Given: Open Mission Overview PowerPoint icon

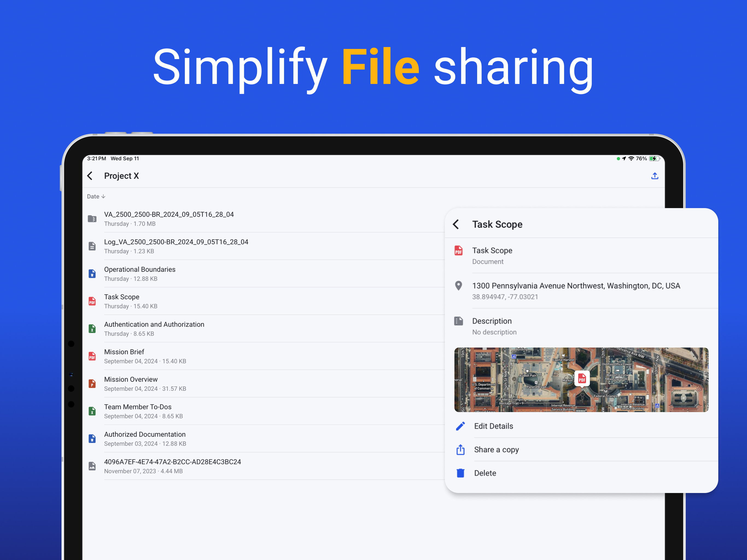Looking at the screenshot, I should pyautogui.click(x=92, y=384).
